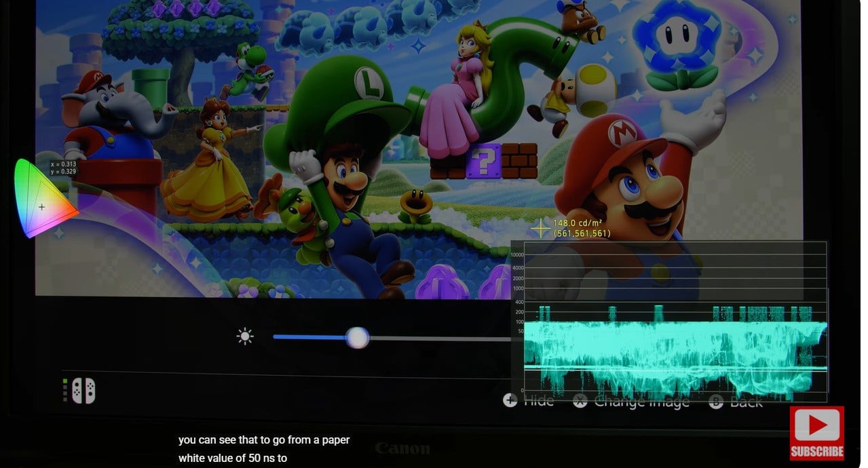The width and height of the screenshot is (868, 468).
Task: Click the cyan luminance waveform graph
Action: (x=675, y=353)
